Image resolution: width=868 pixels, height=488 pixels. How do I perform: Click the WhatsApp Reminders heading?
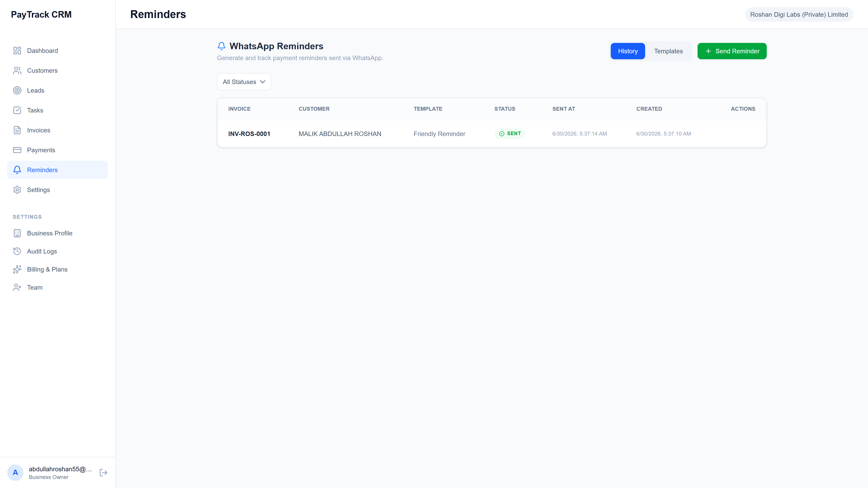[276, 46]
